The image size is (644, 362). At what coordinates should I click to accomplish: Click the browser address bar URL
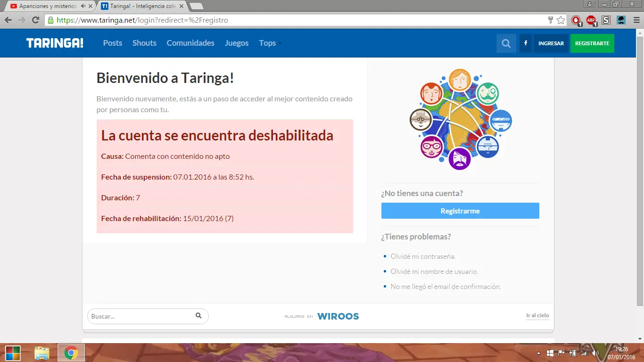(x=142, y=20)
